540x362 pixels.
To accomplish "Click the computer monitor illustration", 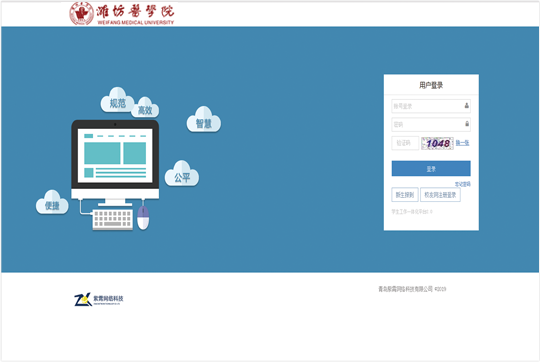I will pos(115,162).
